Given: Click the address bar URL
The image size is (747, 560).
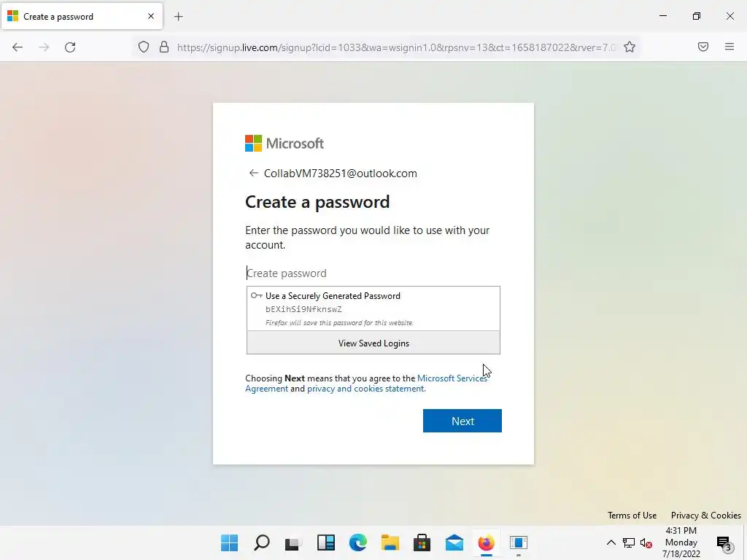Looking at the screenshot, I should tap(396, 47).
